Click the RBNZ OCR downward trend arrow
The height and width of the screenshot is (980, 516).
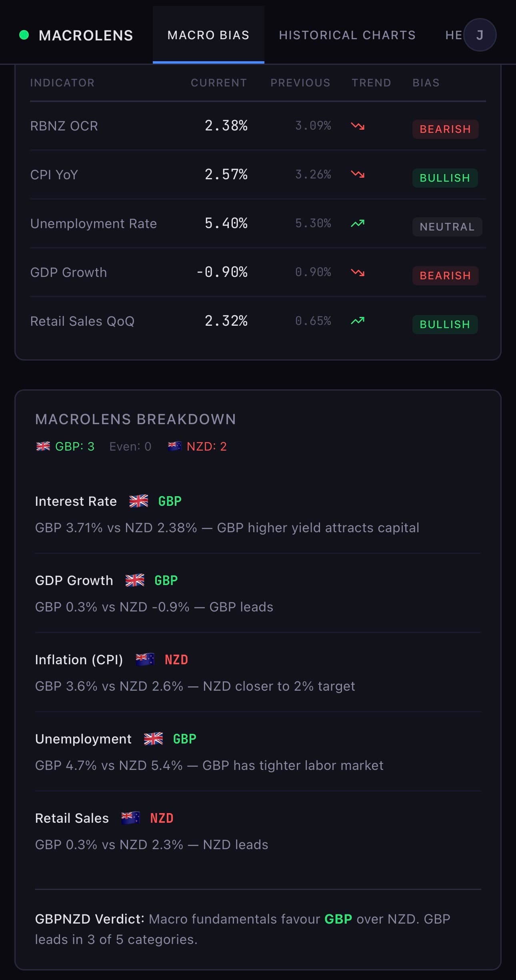tap(358, 126)
